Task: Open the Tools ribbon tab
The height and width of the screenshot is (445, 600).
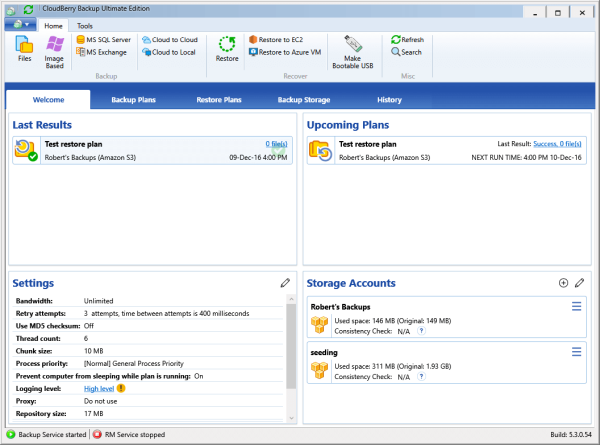Action: pyautogui.click(x=85, y=26)
